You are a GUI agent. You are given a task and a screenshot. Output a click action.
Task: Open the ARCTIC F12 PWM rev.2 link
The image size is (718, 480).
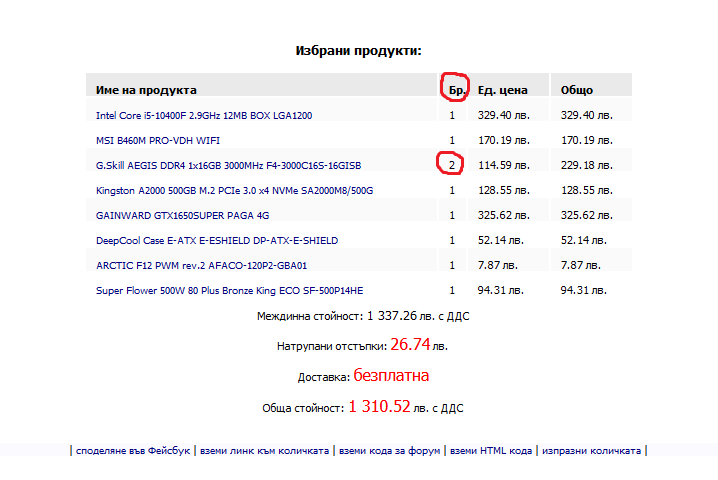click(201, 266)
